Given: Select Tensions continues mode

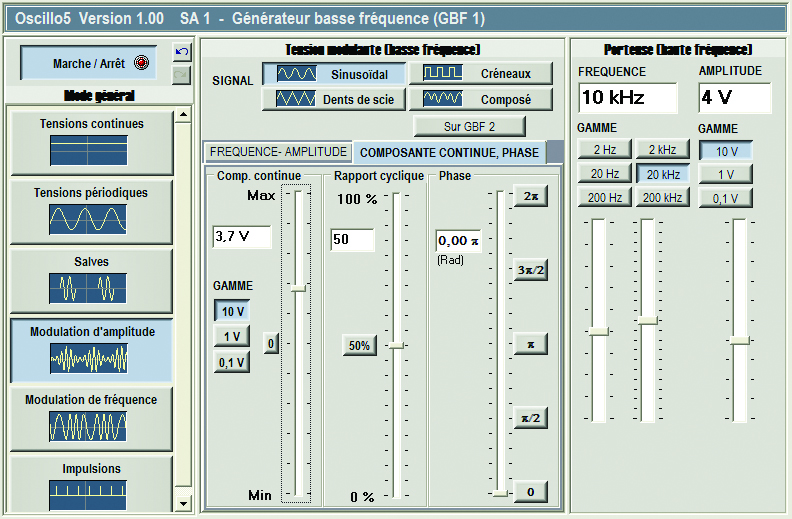Looking at the screenshot, I should click(91, 143).
